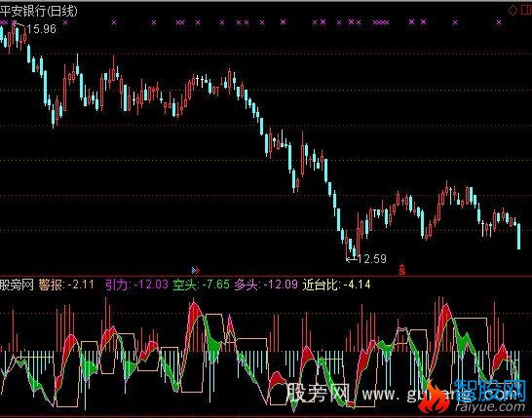The width and height of the screenshot is (532, 418).
Task: Select the 警报: -2.11 indicator value
Action: click(66, 285)
